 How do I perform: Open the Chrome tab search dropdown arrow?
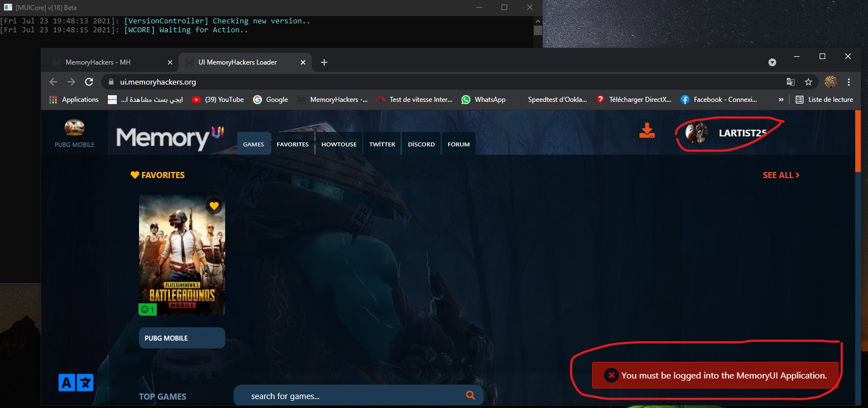pyautogui.click(x=772, y=62)
